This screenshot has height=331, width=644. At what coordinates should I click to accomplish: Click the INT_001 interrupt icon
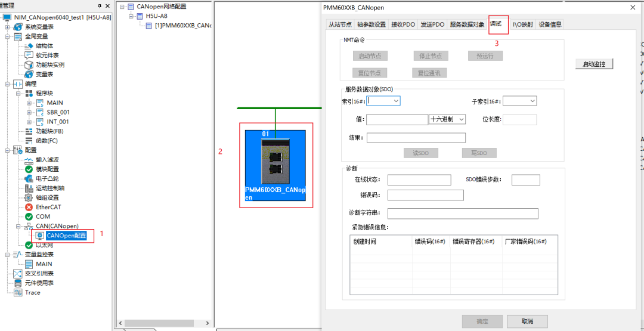(40, 122)
